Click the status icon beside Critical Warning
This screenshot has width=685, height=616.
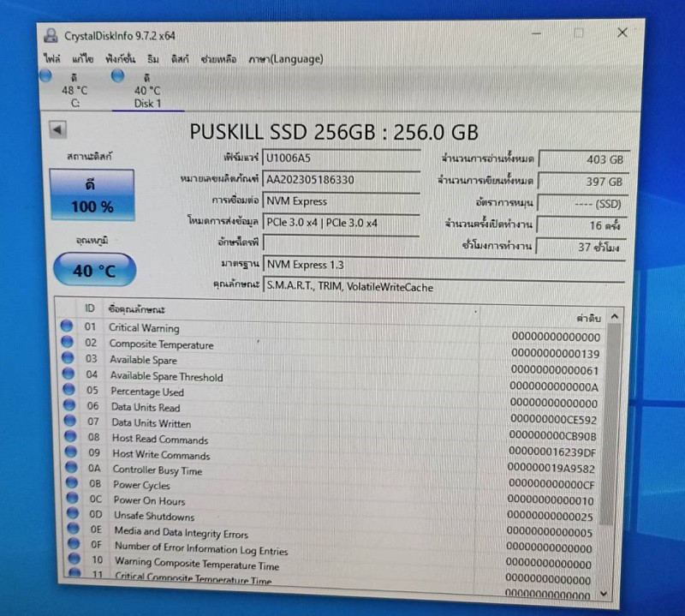point(66,326)
